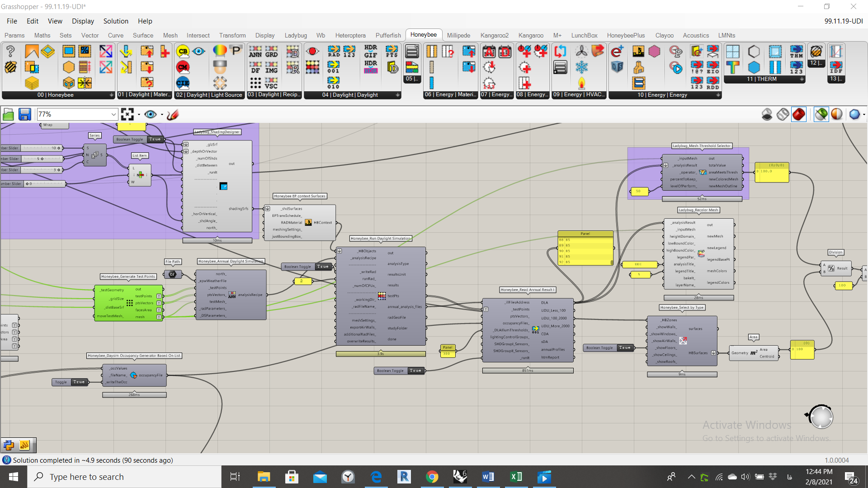
Task: Click the Ladybug_Recolor Mesh component label
Action: pos(698,210)
